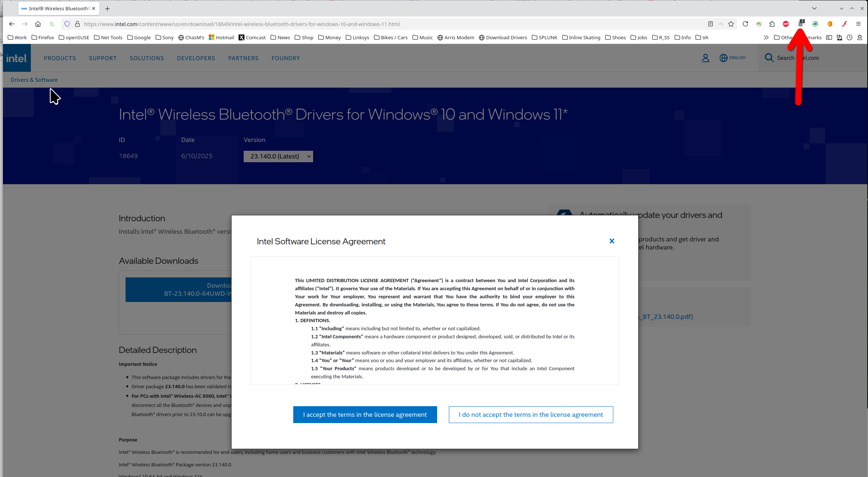Show the tracking protection shield info
868x477 pixels.
pyautogui.click(x=67, y=24)
